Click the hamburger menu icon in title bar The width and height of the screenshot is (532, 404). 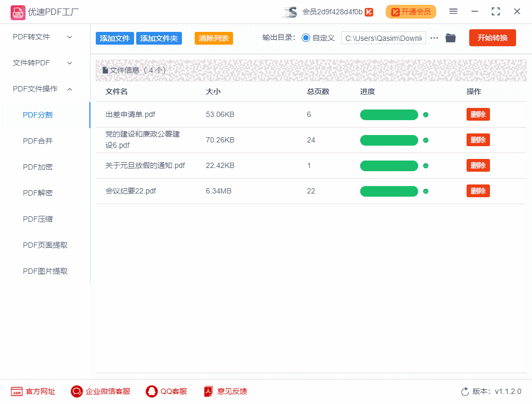pos(454,11)
